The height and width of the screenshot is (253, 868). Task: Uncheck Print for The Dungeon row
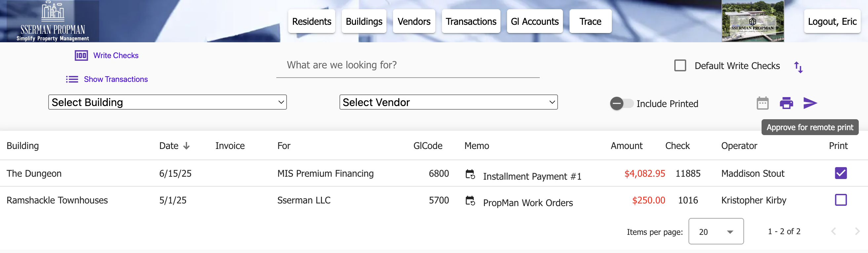pos(840,173)
